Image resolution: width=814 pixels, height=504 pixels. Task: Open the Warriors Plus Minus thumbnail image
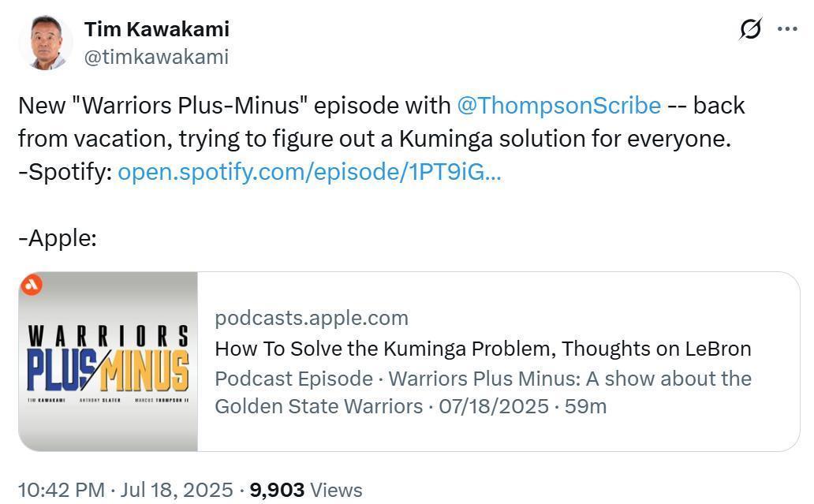[x=108, y=361]
